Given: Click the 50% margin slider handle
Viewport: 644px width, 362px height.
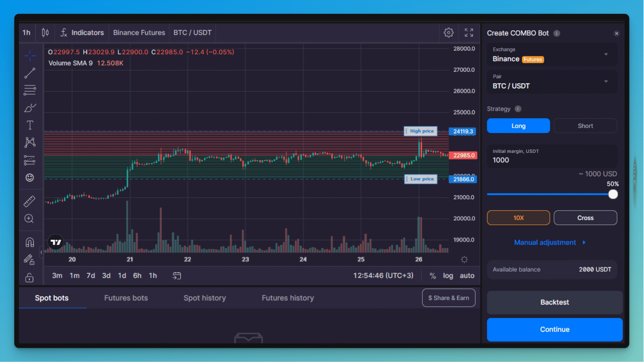Looking at the screenshot, I should pos(614,194).
